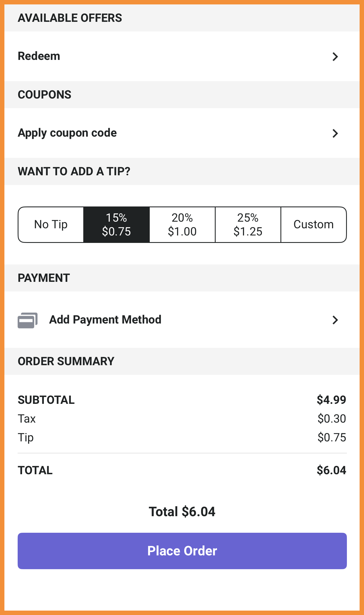The height and width of the screenshot is (615, 364).
Task: Open the Add Payment Method chevron
Action: tap(335, 320)
